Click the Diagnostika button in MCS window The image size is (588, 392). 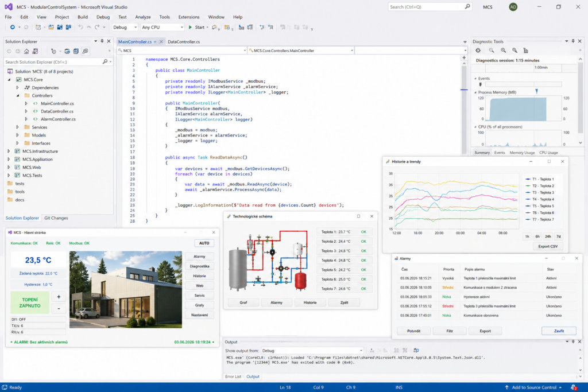tap(199, 266)
